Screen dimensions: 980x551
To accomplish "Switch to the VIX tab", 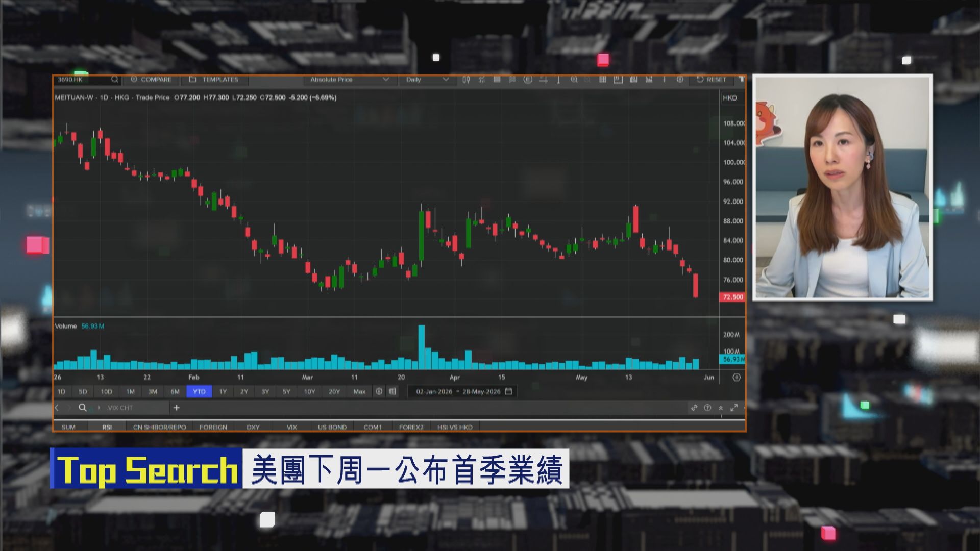I will click(x=291, y=427).
